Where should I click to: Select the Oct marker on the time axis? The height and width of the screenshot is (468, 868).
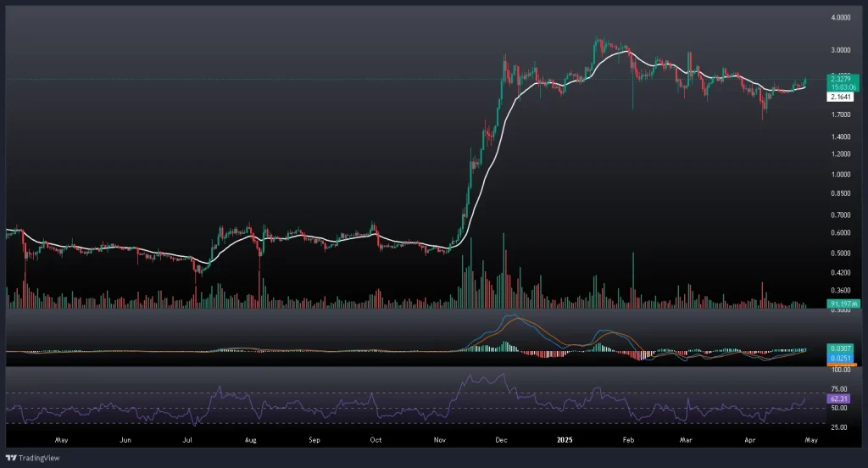[x=376, y=441]
